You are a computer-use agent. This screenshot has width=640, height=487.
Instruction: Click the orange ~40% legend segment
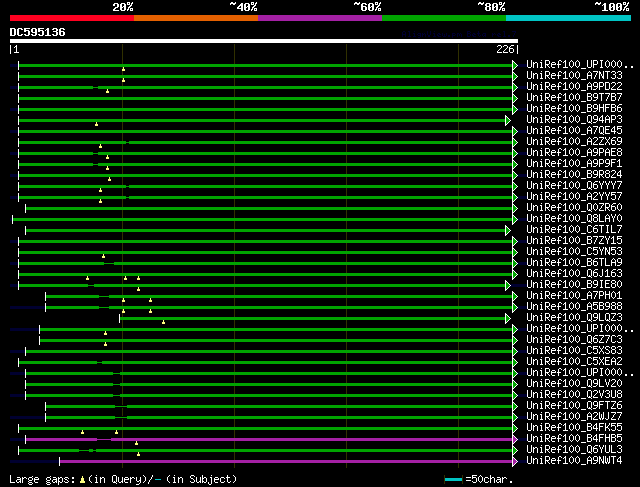(x=196, y=18)
